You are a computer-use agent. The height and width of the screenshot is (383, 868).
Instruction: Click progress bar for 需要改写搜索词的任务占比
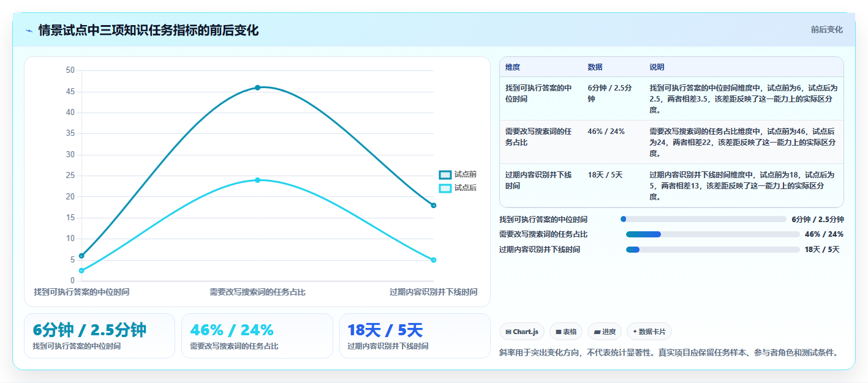coord(713,234)
